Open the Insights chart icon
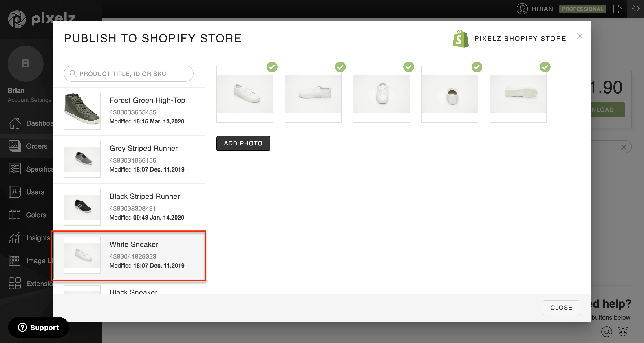The image size is (644, 343). (15, 238)
